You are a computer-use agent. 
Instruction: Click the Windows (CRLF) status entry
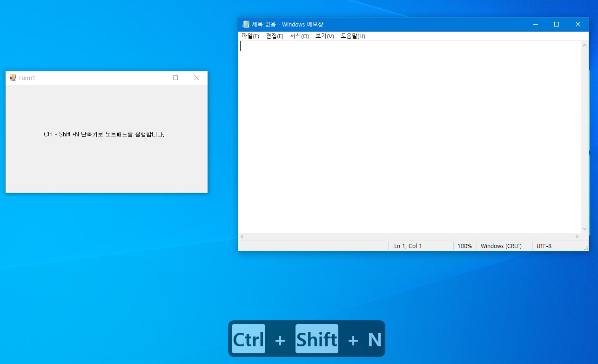[x=501, y=246]
